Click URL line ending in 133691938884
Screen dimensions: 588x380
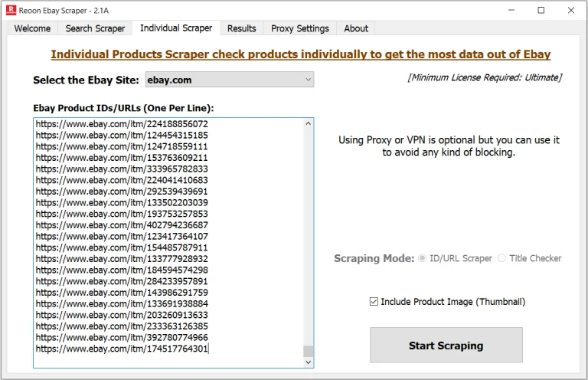pyautogui.click(x=122, y=304)
